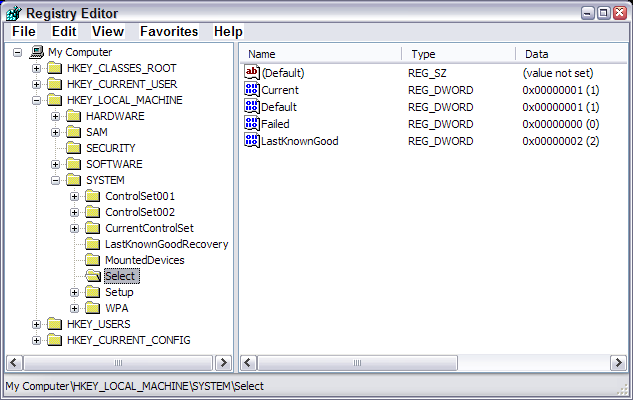The height and width of the screenshot is (400, 633).
Task: Click the Registry Editor title bar icon
Action: pyautogui.click(x=13, y=13)
